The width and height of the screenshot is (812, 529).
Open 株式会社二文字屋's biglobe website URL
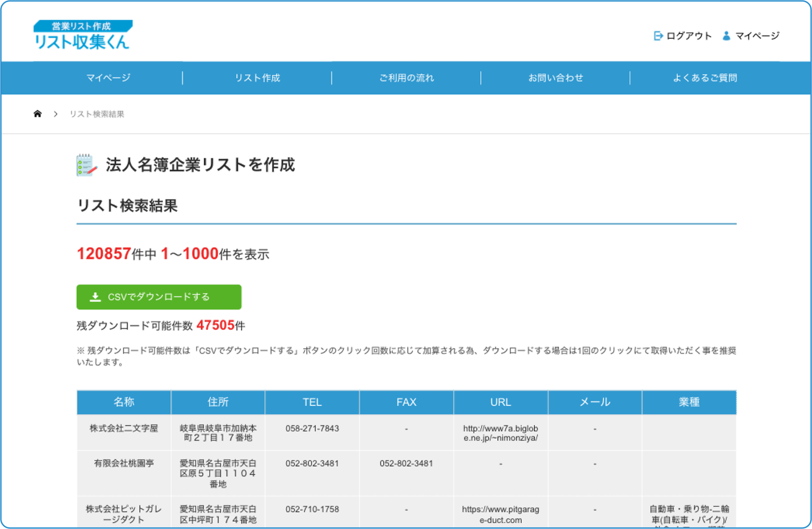[x=500, y=433]
